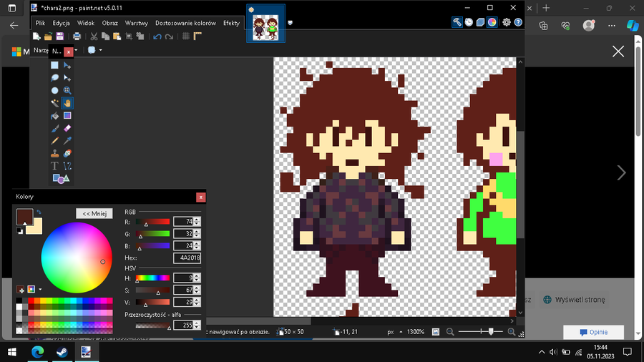The width and height of the screenshot is (644, 362).
Task: Select the Ellipse Select tool
Action: click(54, 90)
